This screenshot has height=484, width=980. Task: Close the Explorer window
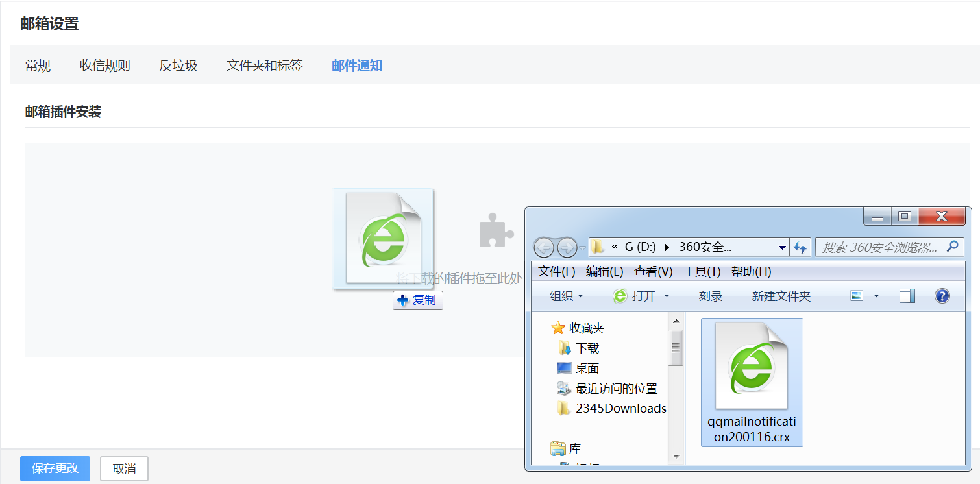click(x=942, y=217)
